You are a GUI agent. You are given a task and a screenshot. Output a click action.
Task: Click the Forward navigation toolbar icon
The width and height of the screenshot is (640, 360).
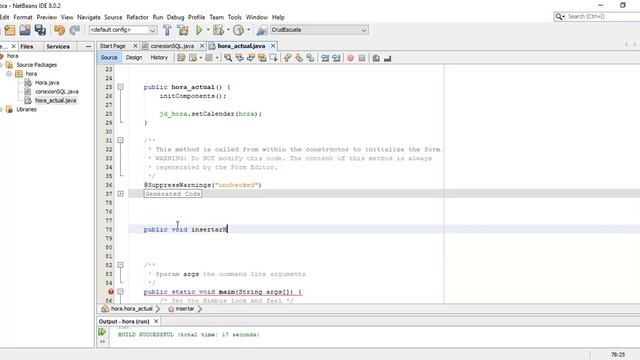(209, 58)
